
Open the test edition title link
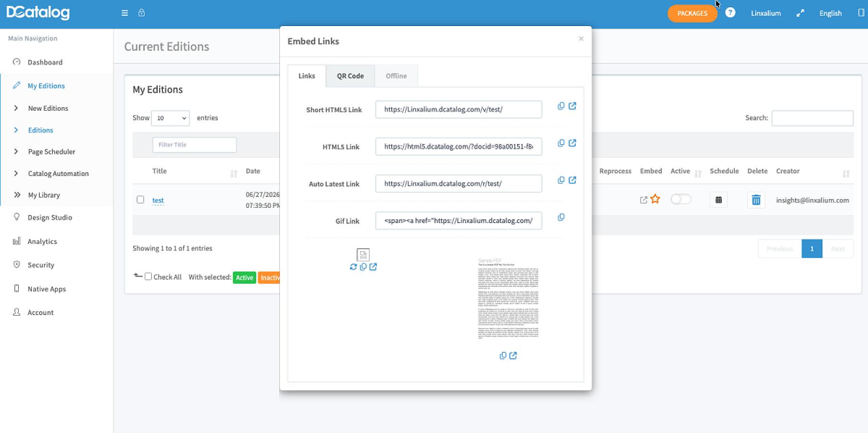click(158, 200)
